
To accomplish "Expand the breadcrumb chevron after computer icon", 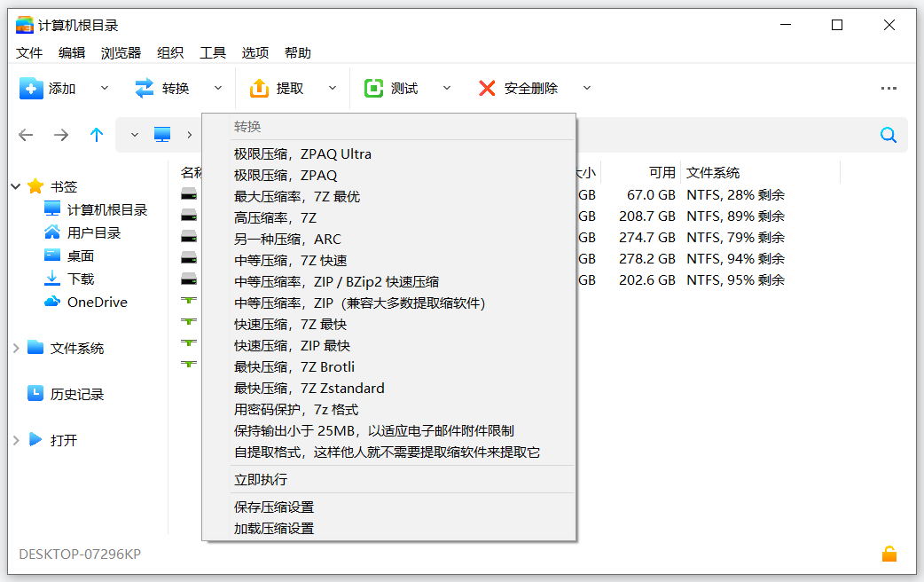I will [189, 135].
